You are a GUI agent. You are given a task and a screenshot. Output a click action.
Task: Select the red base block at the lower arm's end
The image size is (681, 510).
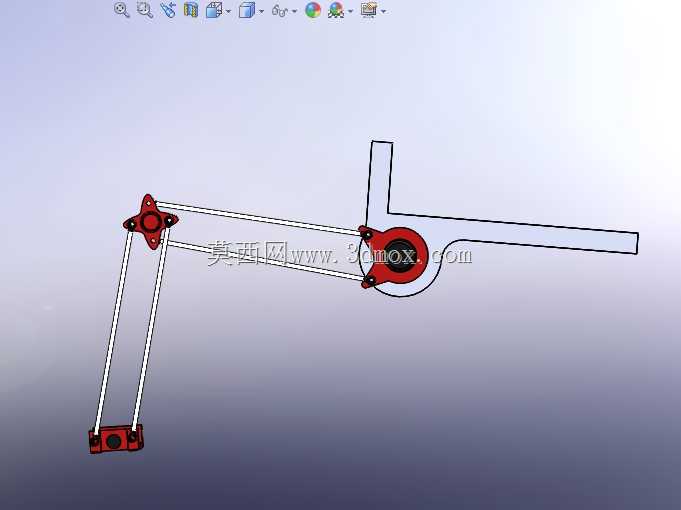[x=116, y=440]
